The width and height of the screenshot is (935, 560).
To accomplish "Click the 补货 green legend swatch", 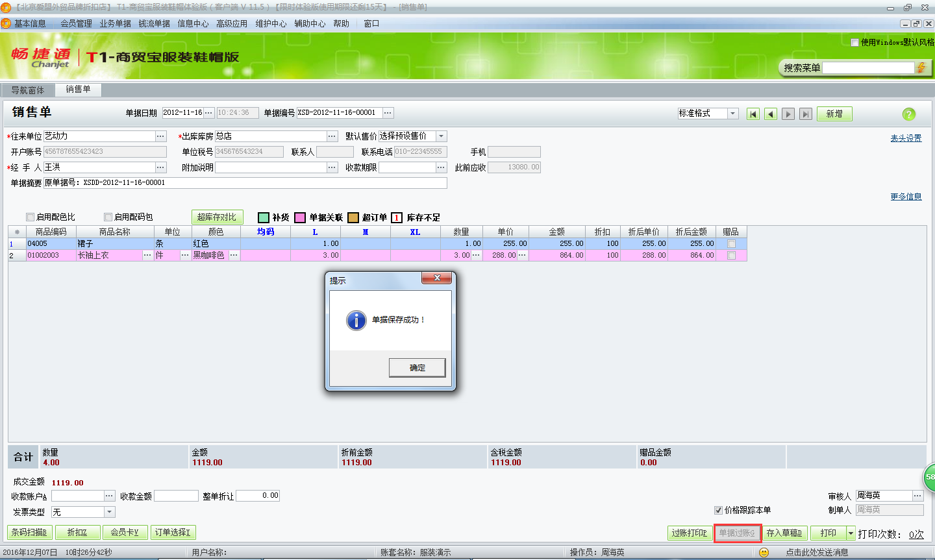I will tap(264, 217).
